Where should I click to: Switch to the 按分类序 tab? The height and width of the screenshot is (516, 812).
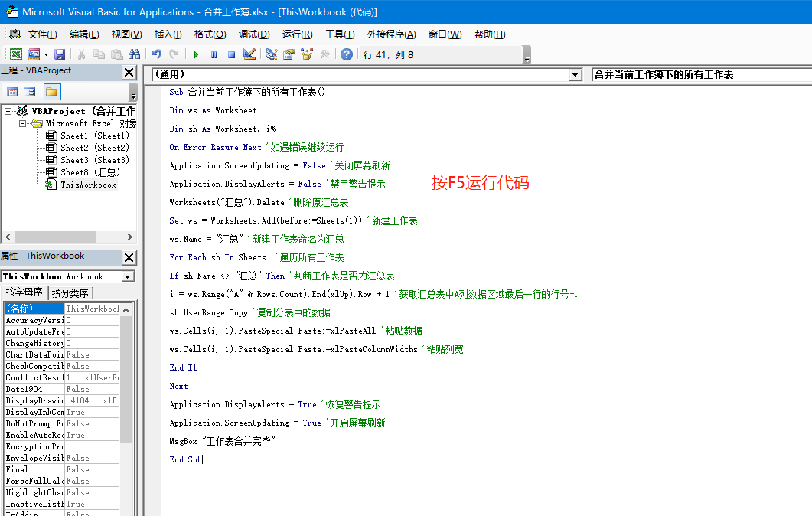click(x=70, y=292)
